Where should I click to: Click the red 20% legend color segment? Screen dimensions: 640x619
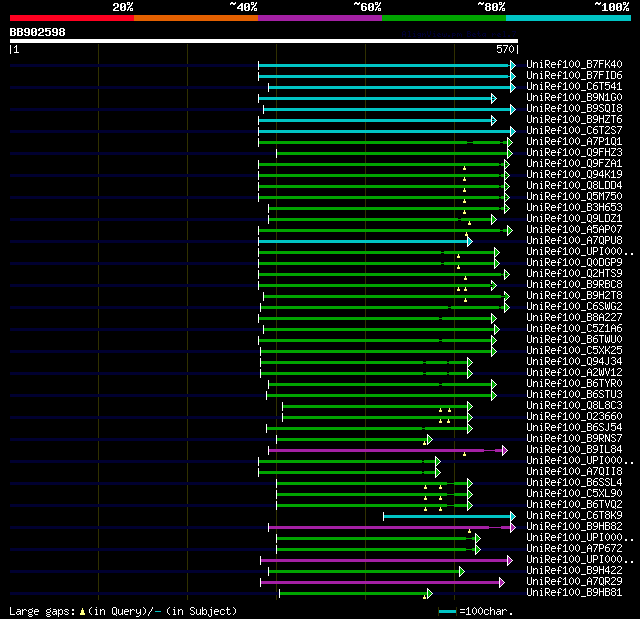72,18
